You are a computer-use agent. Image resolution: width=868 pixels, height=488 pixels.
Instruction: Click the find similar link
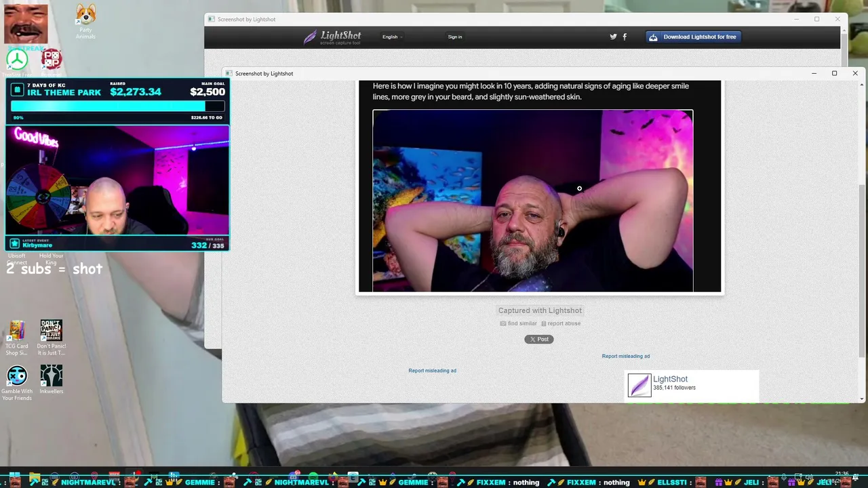(518, 323)
